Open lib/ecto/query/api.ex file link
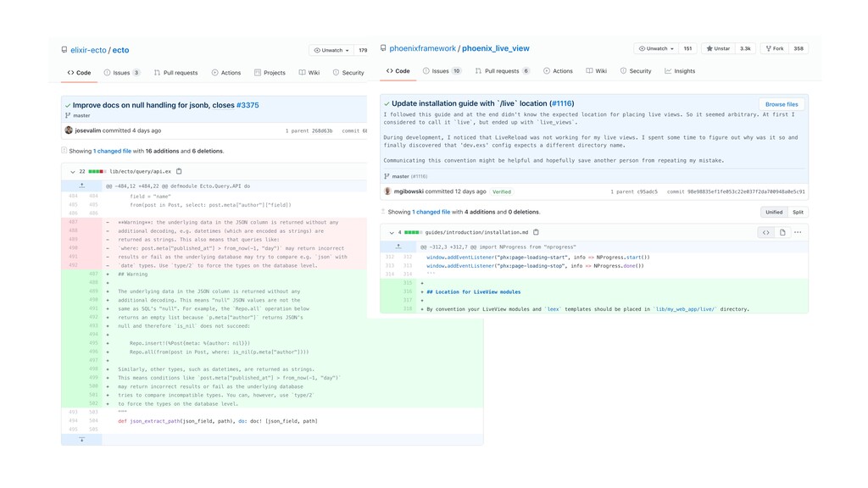The image size is (868, 488). pyautogui.click(x=140, y=171)
